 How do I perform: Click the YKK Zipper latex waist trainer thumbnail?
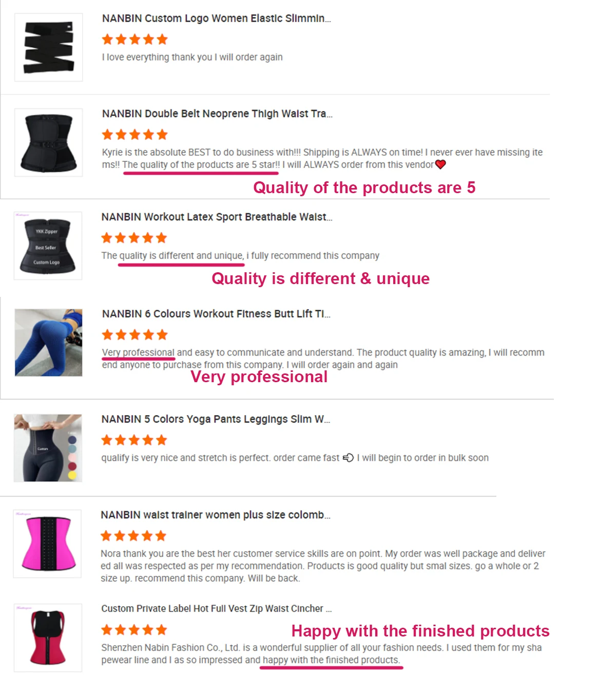point(48,246)
